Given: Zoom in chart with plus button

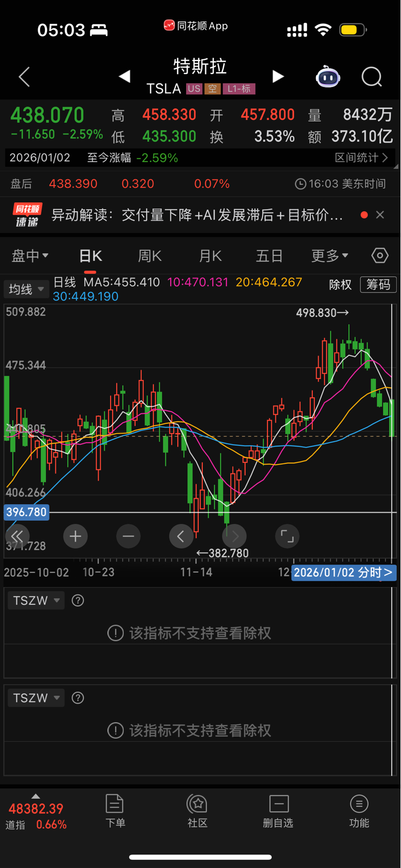Looking at the screenshot, I should (75, 536).
